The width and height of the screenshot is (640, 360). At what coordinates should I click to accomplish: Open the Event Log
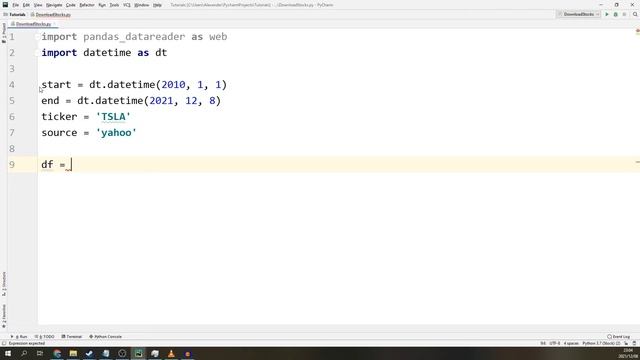coord(619,337)
